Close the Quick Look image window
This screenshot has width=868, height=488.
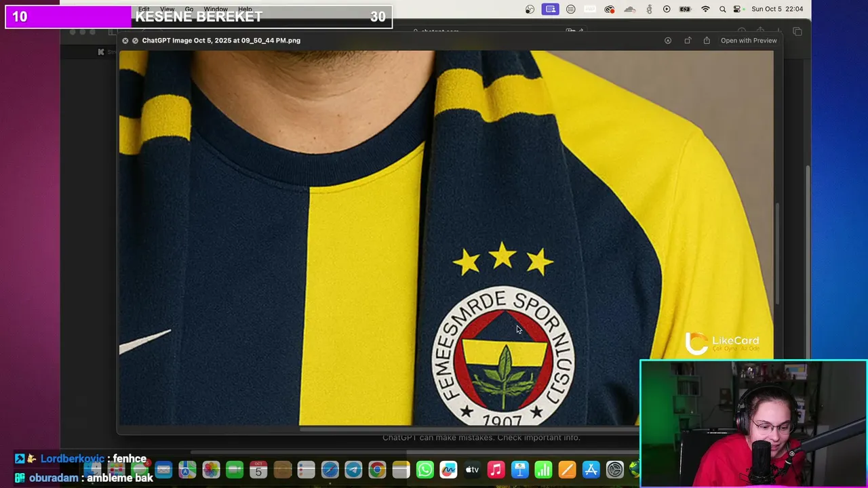[x=125, y=41]
